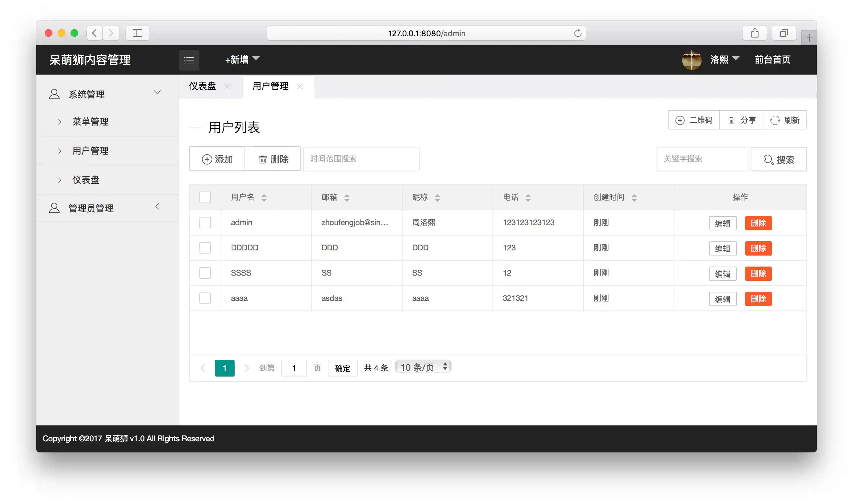The height and width of the screenshot is (504, 853).
Task: Click the 编辑 button on the DDDDD row
Action: point(723,248)
